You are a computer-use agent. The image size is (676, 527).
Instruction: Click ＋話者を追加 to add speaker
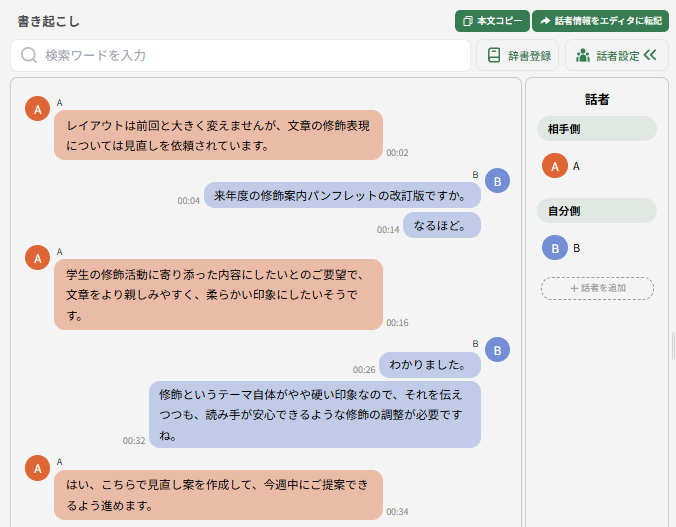click(597, 288)
